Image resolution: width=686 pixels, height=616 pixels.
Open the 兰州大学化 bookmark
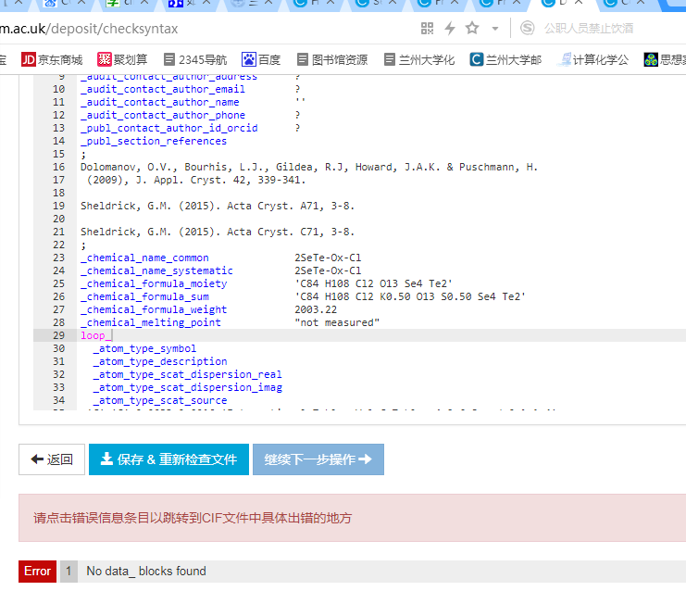pyautogui.click(x=419, y=59)
